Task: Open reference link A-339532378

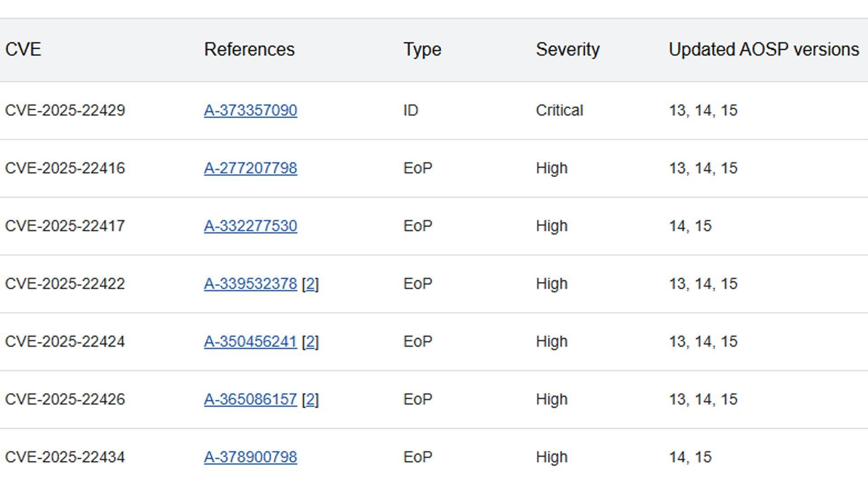Action: (x=251, y=283)
